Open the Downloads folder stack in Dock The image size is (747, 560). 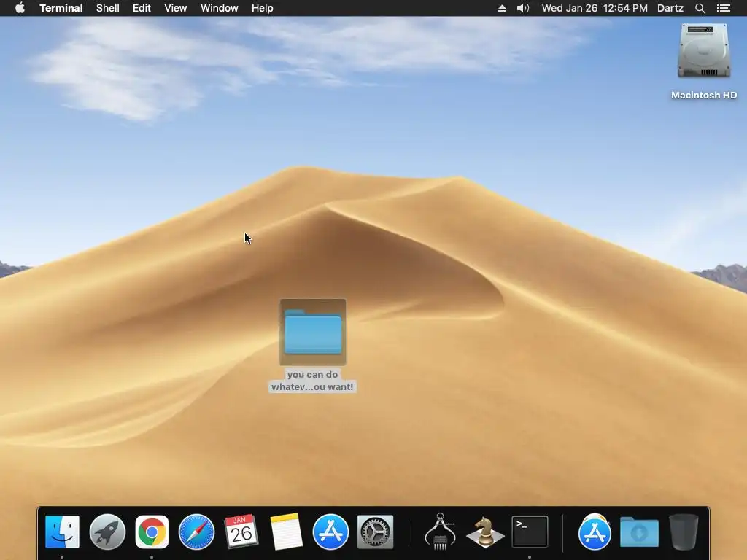639,532
